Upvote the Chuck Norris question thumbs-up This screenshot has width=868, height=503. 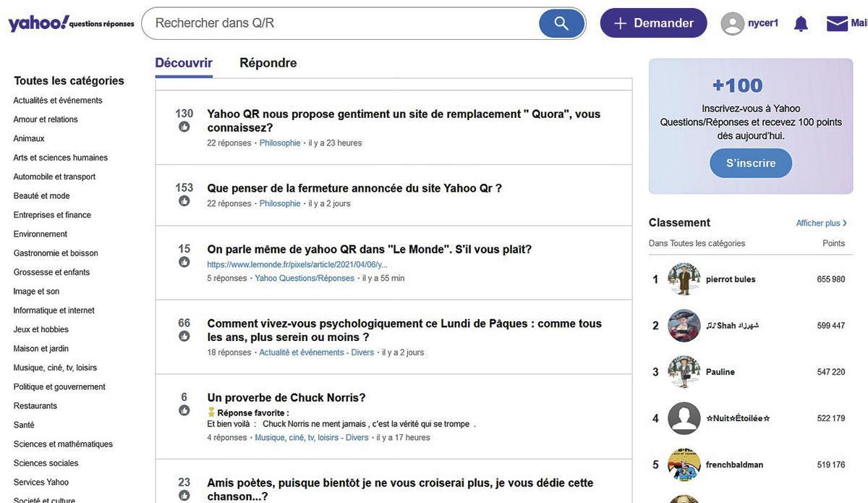184,410
